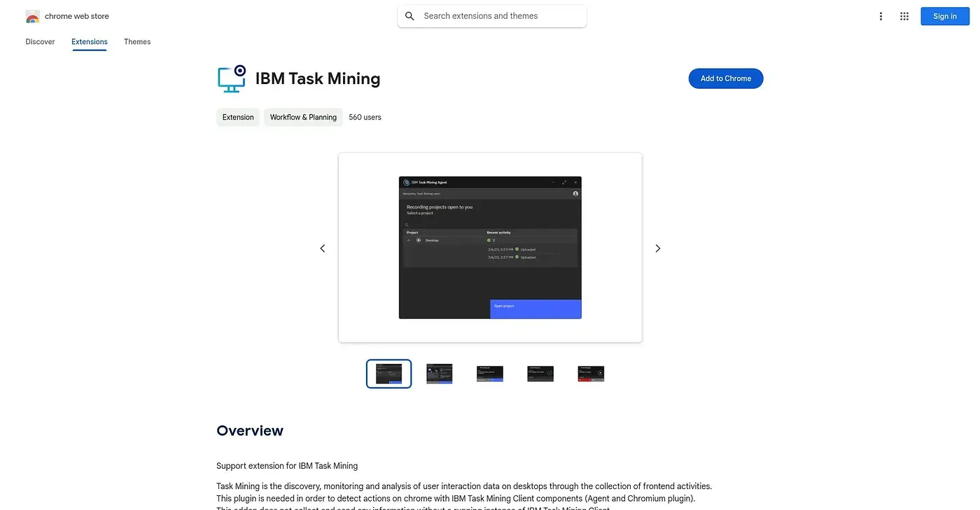
Task: Click the search magnifier icon
Action: (x=410, y=16)
